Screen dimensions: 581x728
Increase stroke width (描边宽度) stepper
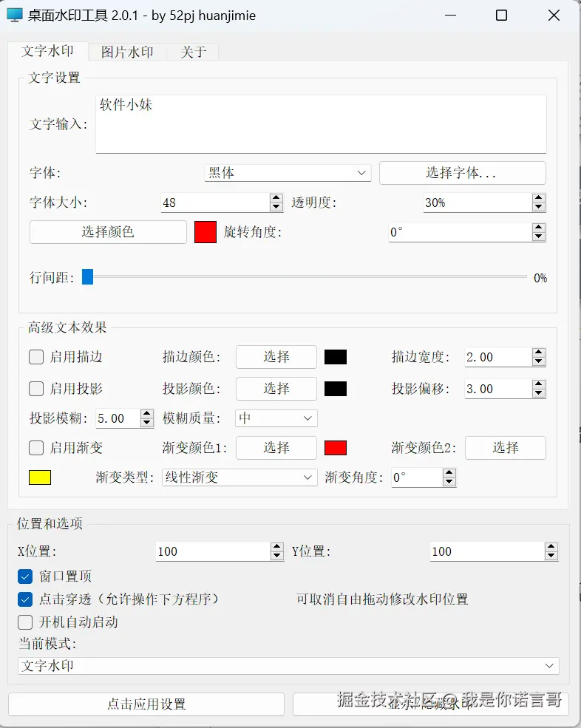[538, 353]
